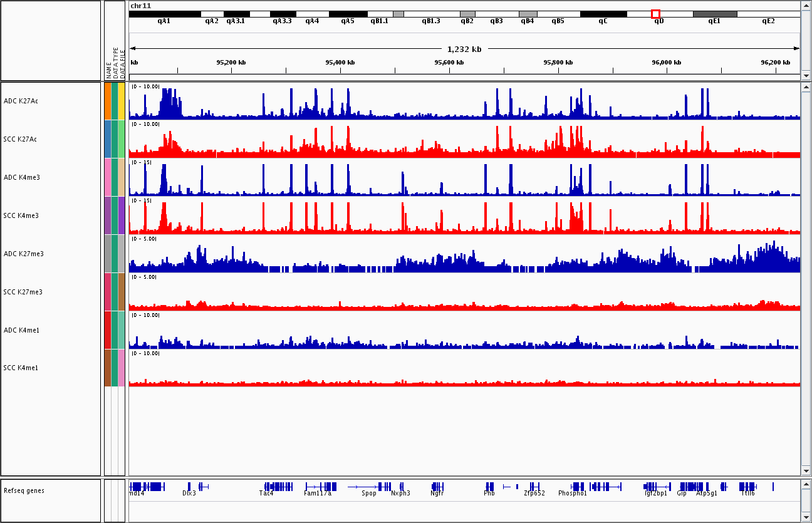Click the red region box on the chromosome ideogram
Image resolution: width=812 pixels, height=523 pixels.
(655, 14)
